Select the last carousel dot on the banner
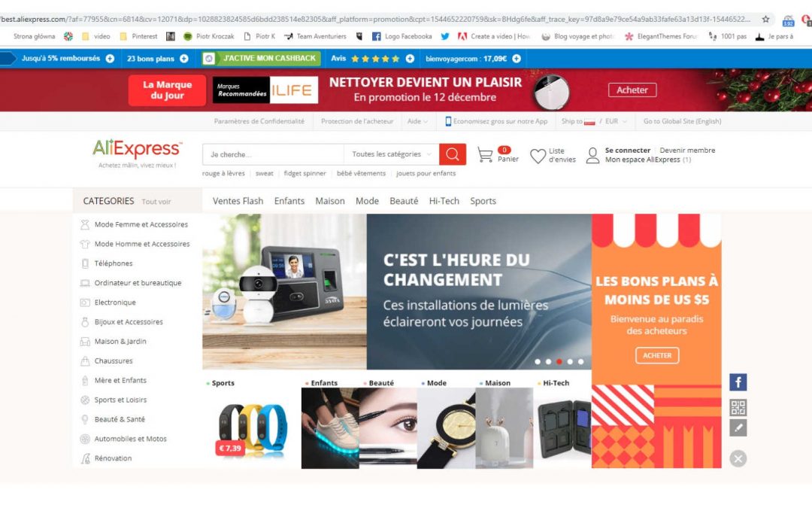 pos(581,362)
